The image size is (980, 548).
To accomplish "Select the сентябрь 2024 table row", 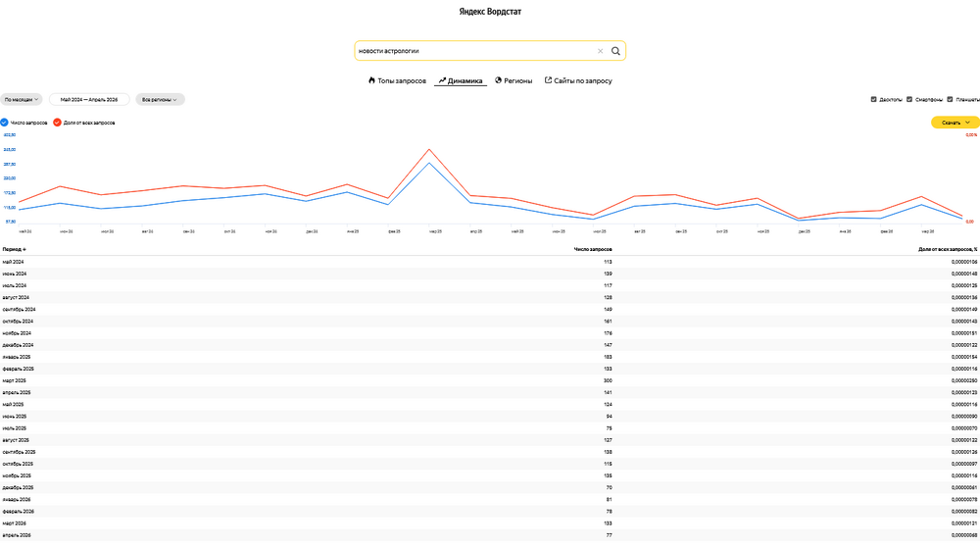I will pyautogui.click(x=490, y=310).
